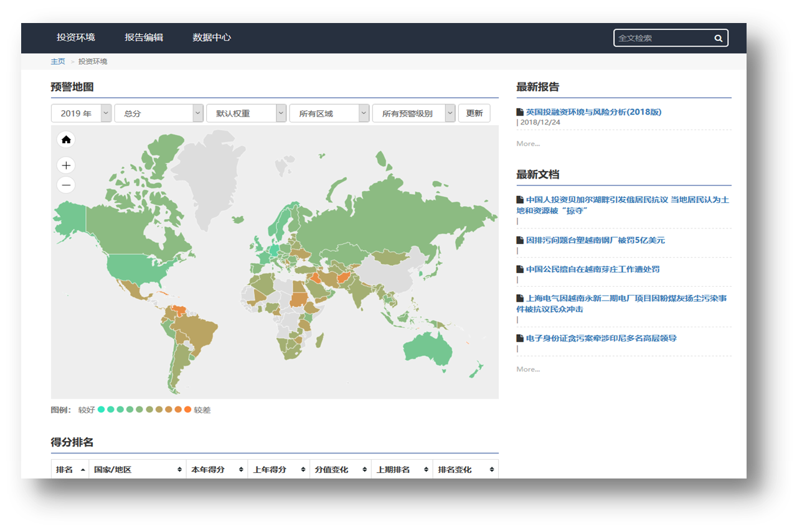Open the 所有预警级别 warning level dropdown
This screenshot has height=532, width=797.
click(x=414, y=113)
